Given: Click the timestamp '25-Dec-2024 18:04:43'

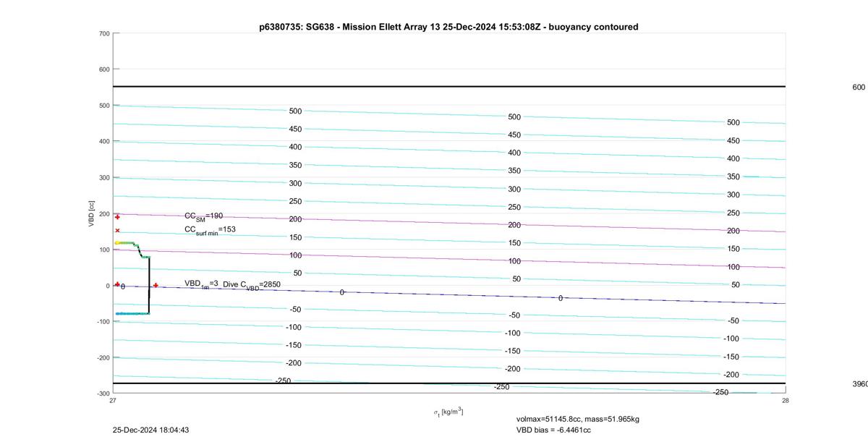Looking at the screenshot, I should 150,430.
